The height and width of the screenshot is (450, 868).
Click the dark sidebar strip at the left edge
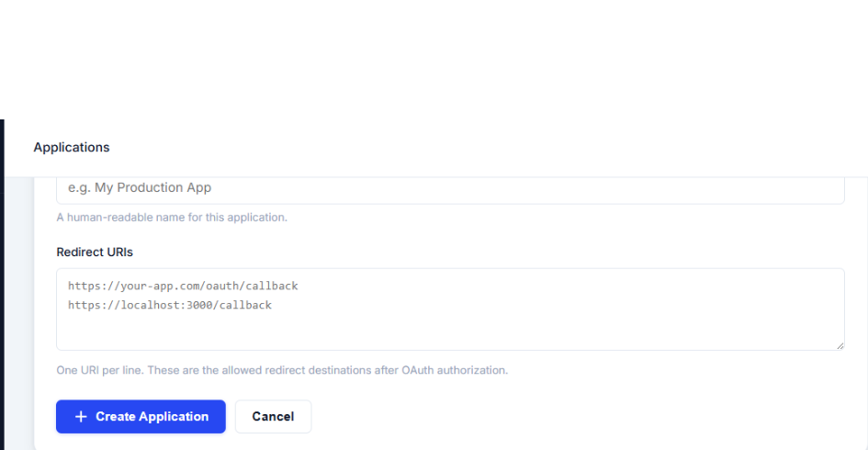2,285
